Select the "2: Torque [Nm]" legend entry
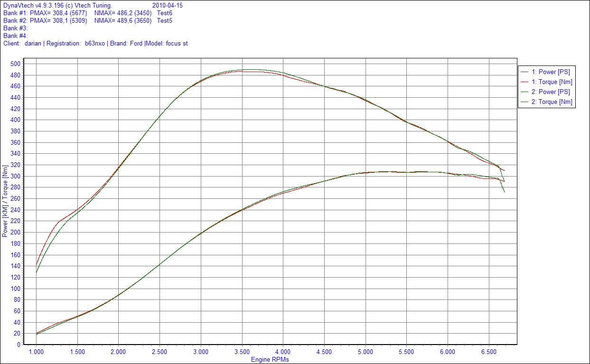This screenshot has height=364, width=590. [552, 102]
